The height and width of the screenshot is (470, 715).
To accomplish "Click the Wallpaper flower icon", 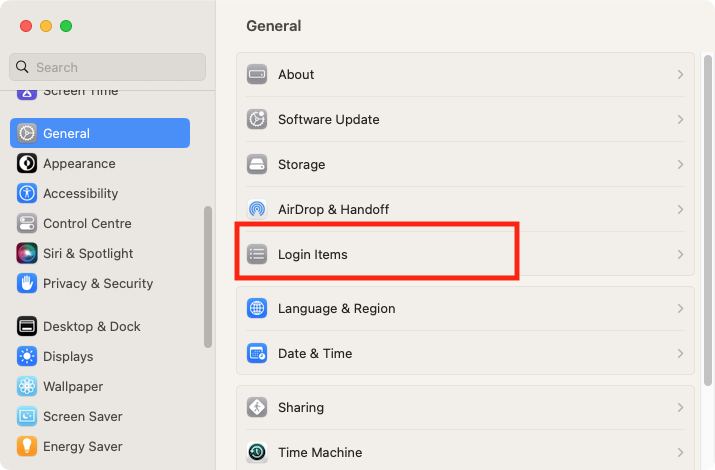I will [x=27, y=387].
